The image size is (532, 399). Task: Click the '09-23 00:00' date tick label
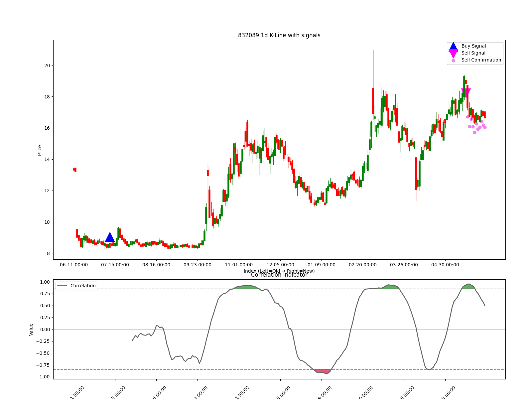tap(198, 265)
